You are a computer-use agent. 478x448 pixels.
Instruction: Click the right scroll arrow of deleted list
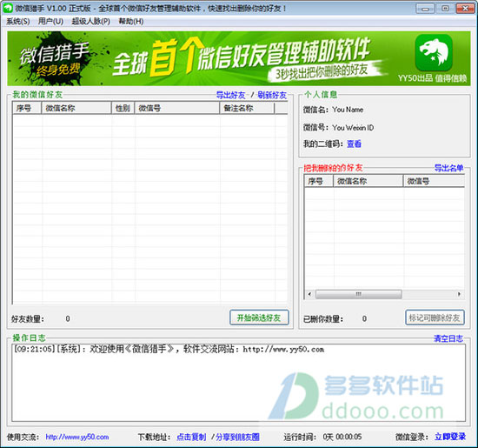[459, 294]
